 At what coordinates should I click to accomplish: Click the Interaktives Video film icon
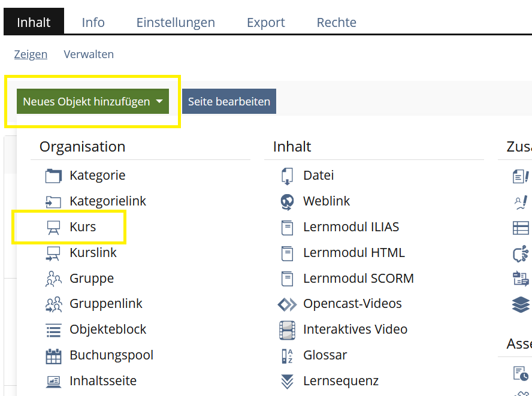(287, 330)
